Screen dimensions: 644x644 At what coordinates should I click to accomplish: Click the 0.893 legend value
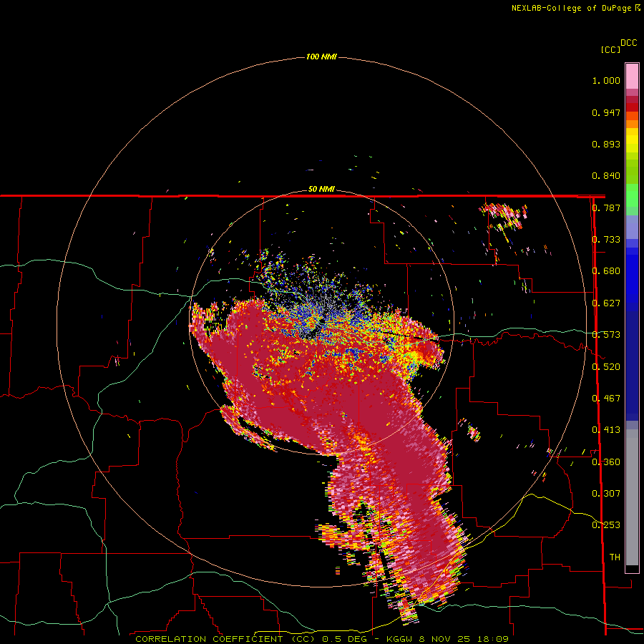pos(606,144)
